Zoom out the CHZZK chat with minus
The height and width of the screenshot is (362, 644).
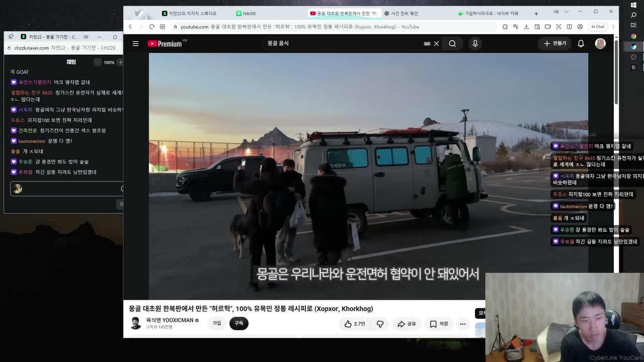click(98, 62)
